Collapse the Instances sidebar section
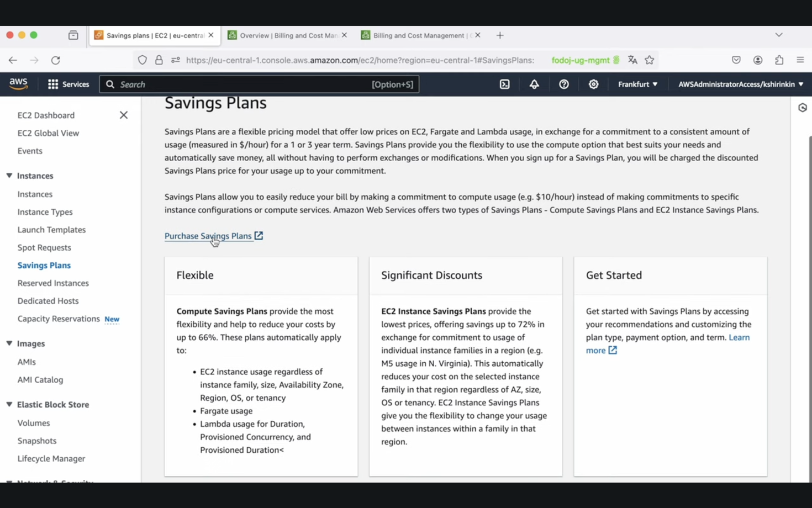Viewport: 812px width, 508px height. pyautogui.click(x=9, y=176)
